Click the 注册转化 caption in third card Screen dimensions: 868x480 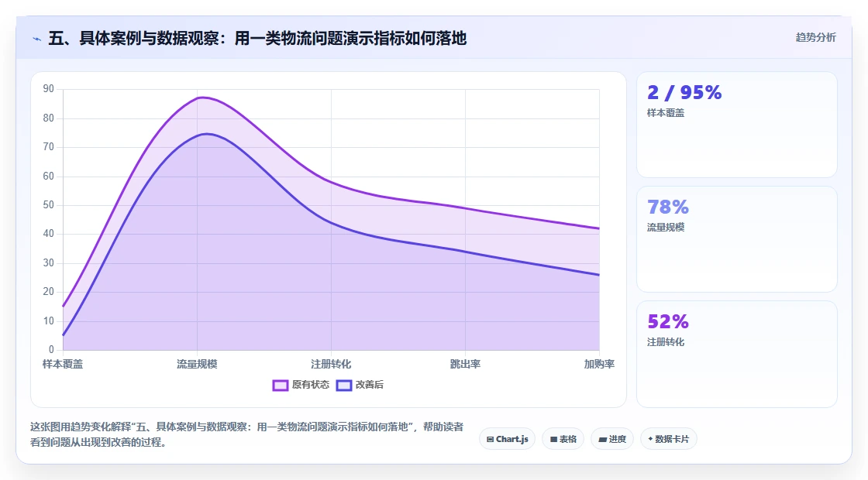666,342
